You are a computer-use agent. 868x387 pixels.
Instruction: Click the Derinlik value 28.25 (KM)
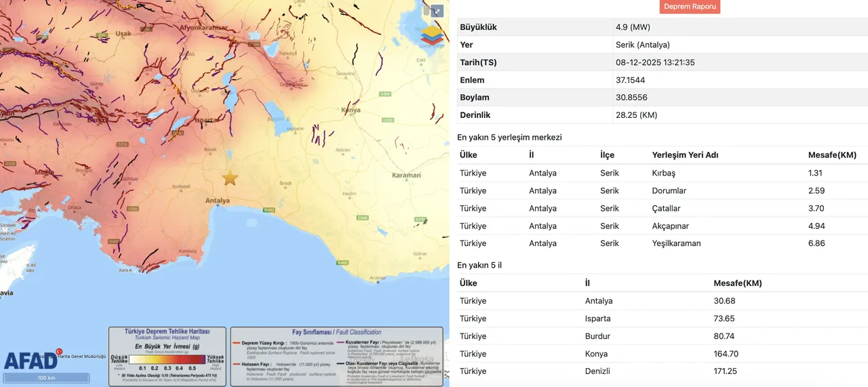pyautogui.click(x=636, y=115)
